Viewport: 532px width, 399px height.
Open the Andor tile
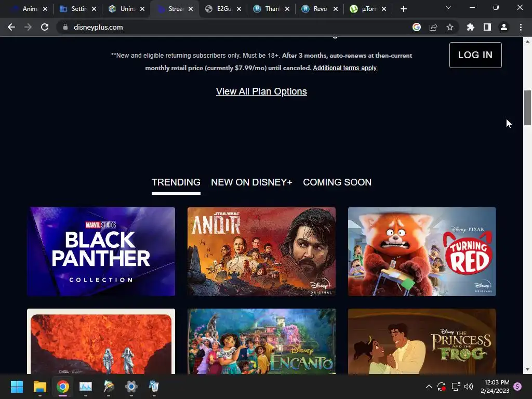[262, 251]
